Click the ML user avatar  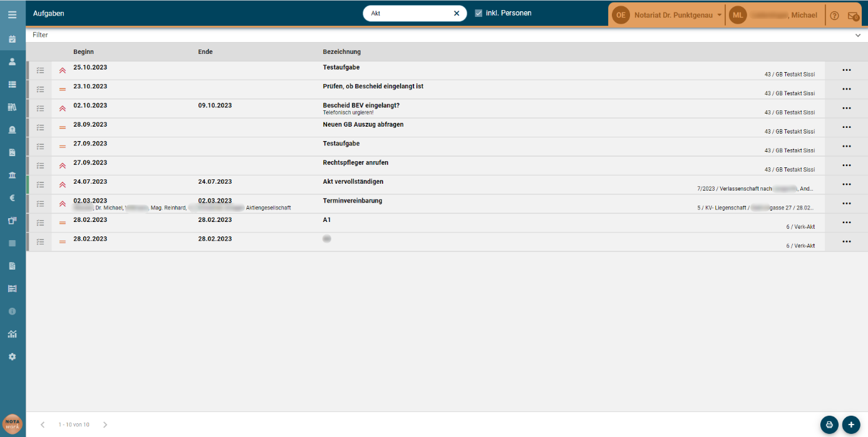point(738,15)
